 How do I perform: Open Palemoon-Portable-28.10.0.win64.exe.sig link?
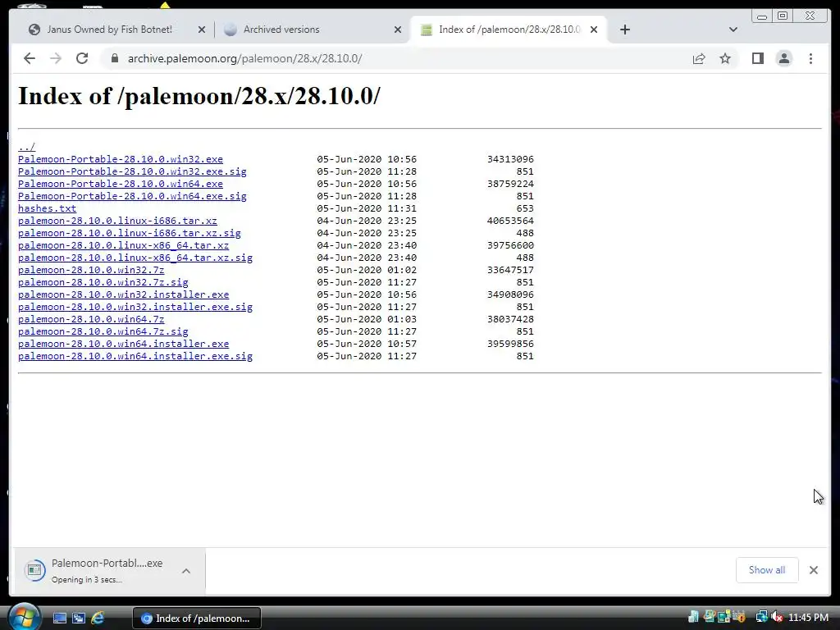[132, 196]
